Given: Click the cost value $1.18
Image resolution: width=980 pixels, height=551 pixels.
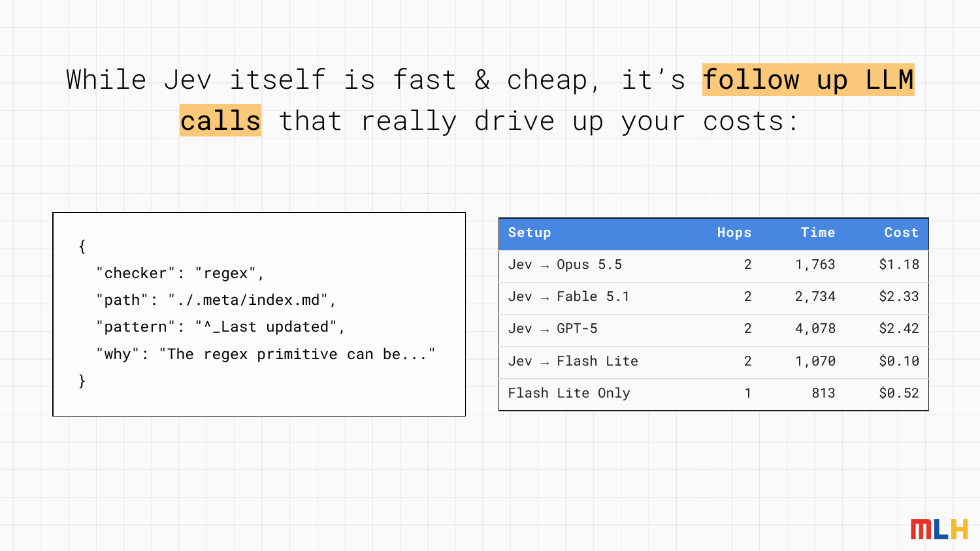Looking at the screenshot, I should pos(899,265).
